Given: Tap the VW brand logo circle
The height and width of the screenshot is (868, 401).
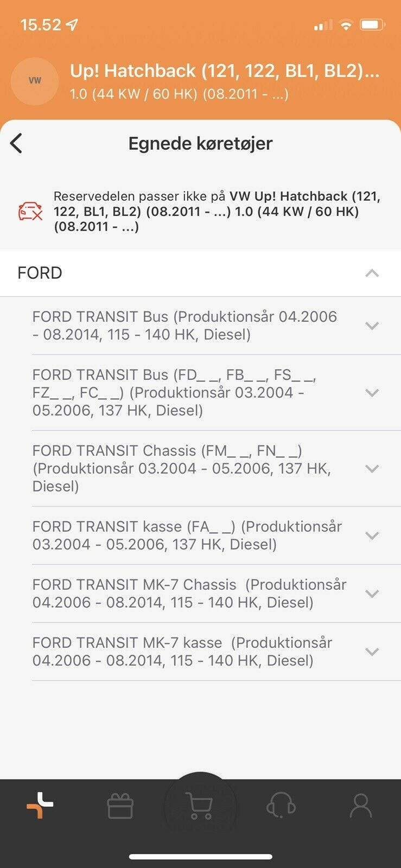Looking at the screenshot, I should tap(35, 81).
